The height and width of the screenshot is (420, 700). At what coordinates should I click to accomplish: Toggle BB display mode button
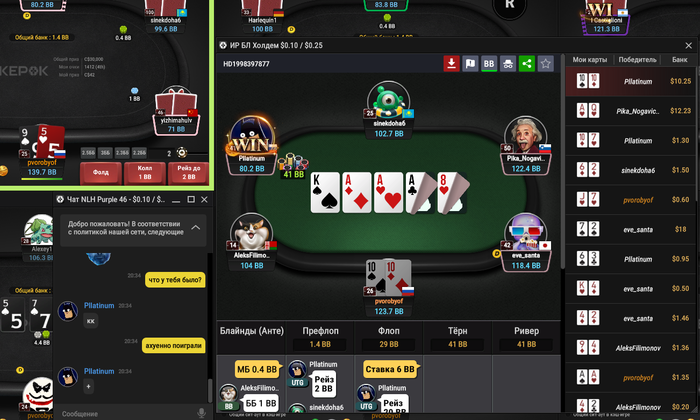click(x=489, y=63)
